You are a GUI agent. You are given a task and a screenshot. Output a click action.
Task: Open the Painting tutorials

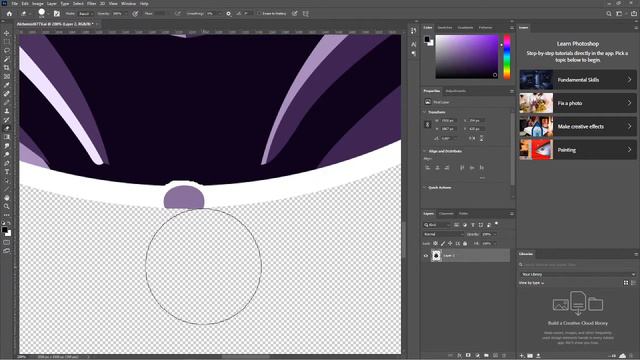point(578,150)
